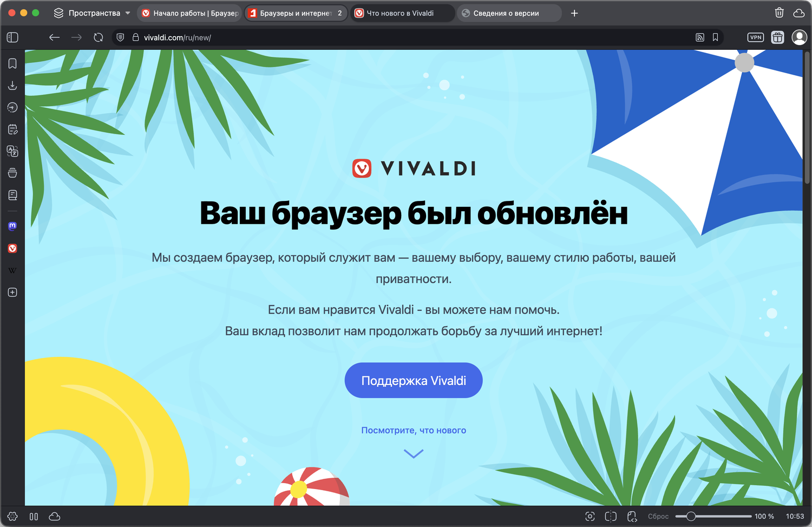Click the 100 % zoom value
Screen dimensions: 812x527
click(x=764, y=517)
